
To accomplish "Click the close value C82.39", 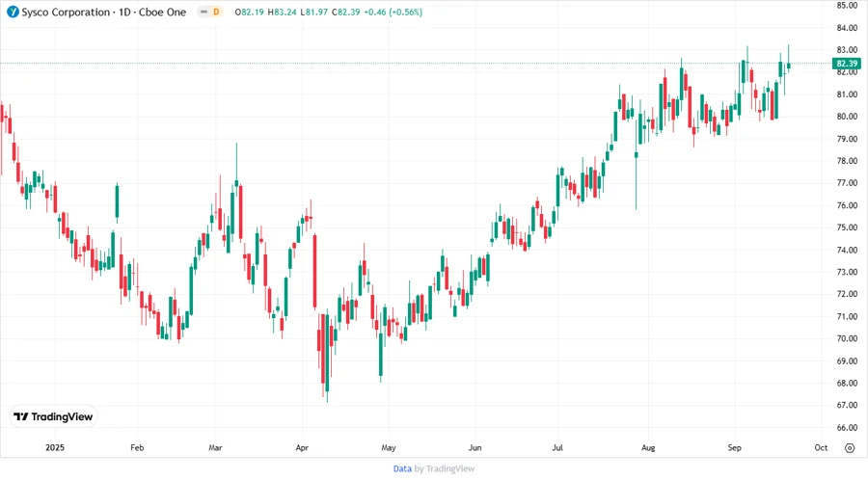I will [x=346, y=13].
